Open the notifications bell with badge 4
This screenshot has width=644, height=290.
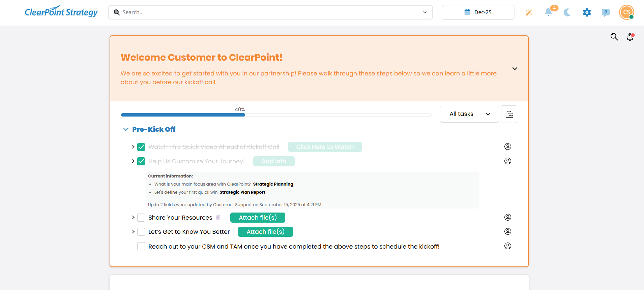(x=549, y=12)
